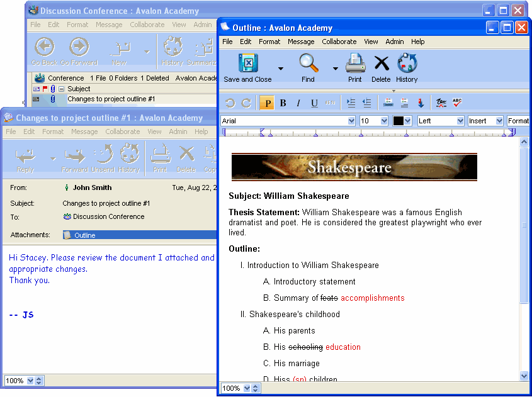Toggle Bold formatting button

point(283,103)
